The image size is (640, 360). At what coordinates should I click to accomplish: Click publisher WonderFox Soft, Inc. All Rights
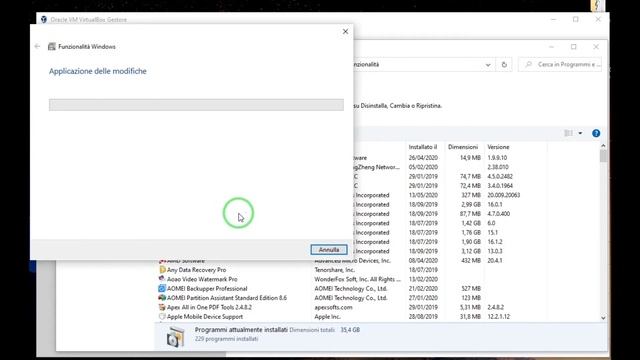click(358, 279)
